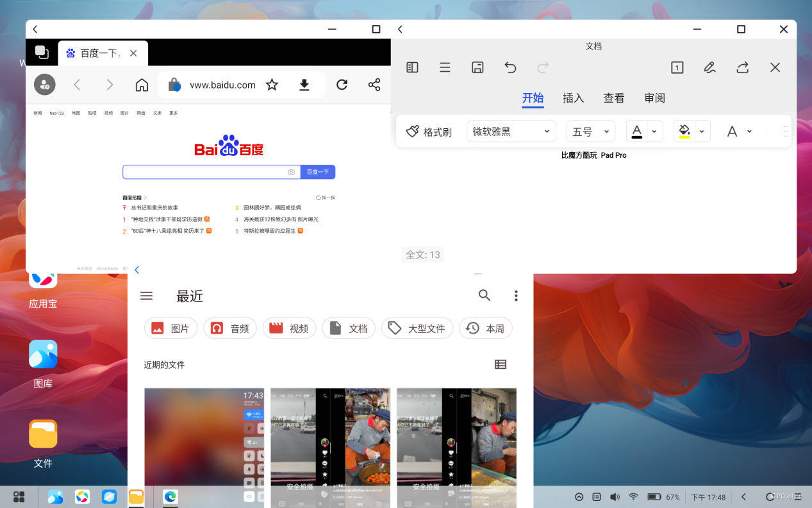Share the document using export icon
The height and width of the screenshot is (508, 812).
pos(743,67)
